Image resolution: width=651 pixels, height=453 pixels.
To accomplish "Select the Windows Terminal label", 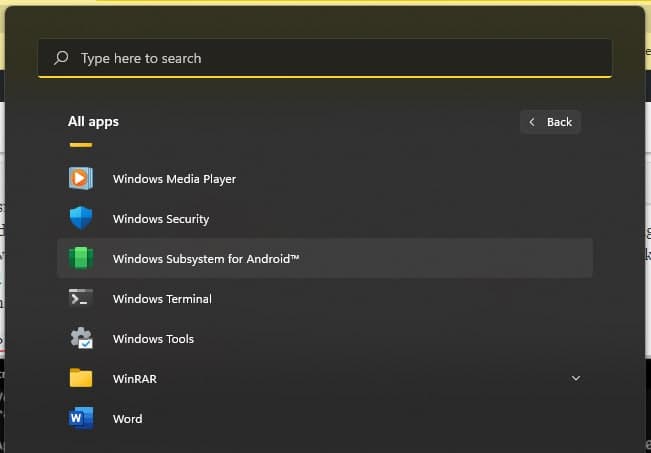I will tap(162, 299).
